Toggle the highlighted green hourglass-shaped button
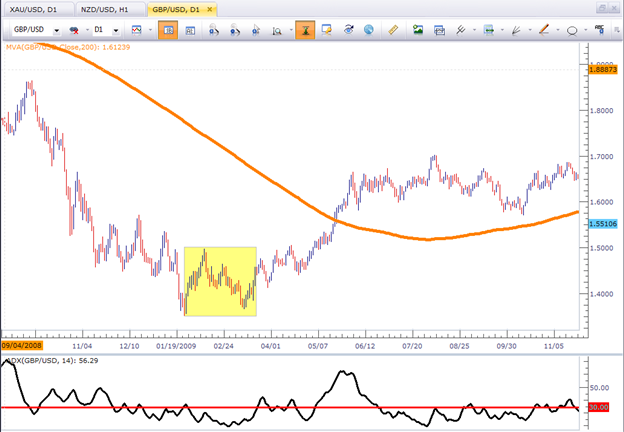 [305, 30]
